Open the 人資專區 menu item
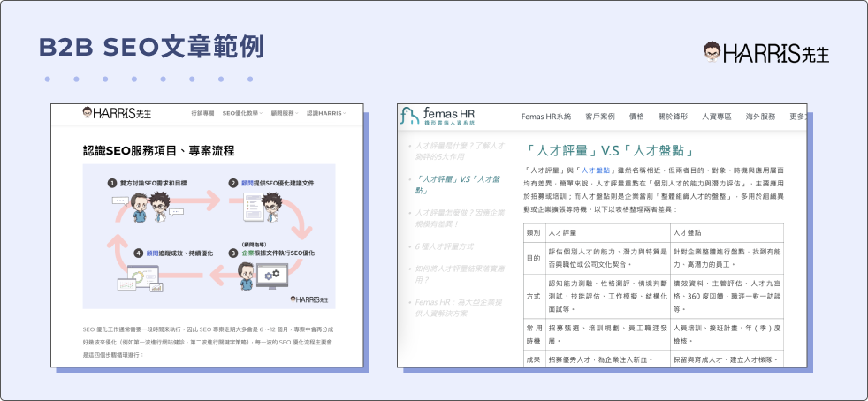The height and width of the screenshot is (401, 868). (717, 117)
